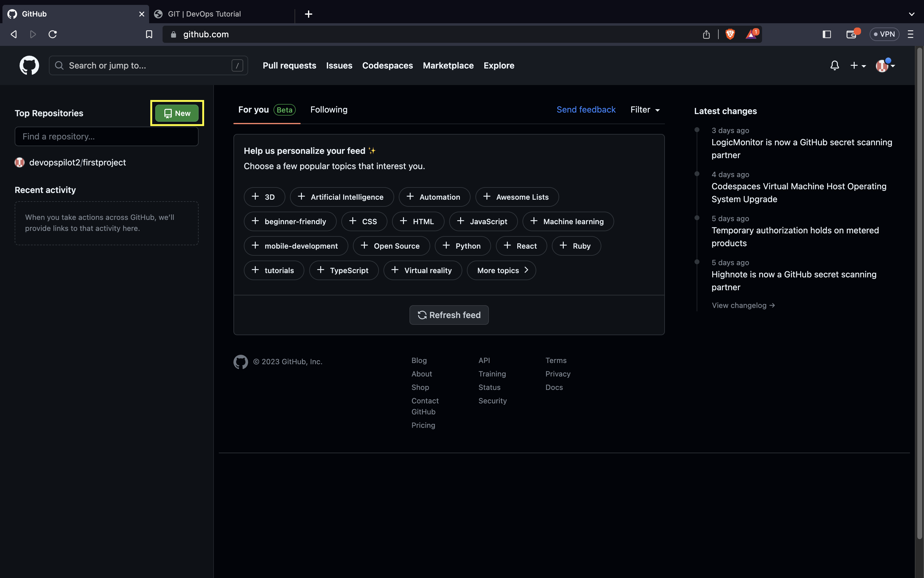The width and height of the screenshot is (924, 578).
Task: Open Brave Shields lion icon
Action: pos(730,34)
